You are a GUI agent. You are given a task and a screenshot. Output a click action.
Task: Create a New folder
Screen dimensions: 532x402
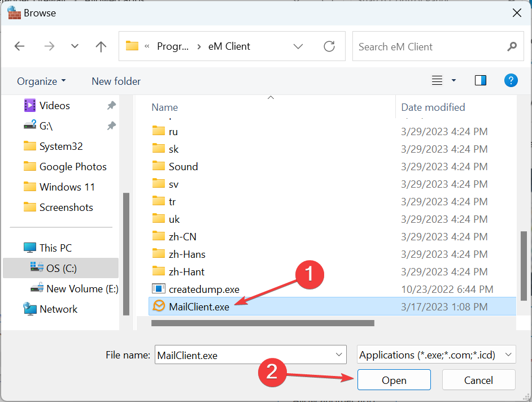pos(116,81)
